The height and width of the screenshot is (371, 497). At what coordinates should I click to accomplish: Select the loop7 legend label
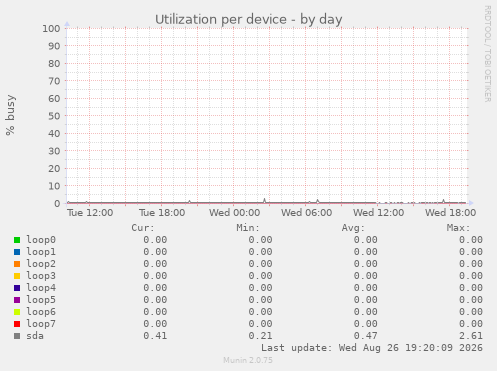pos(41,324)
